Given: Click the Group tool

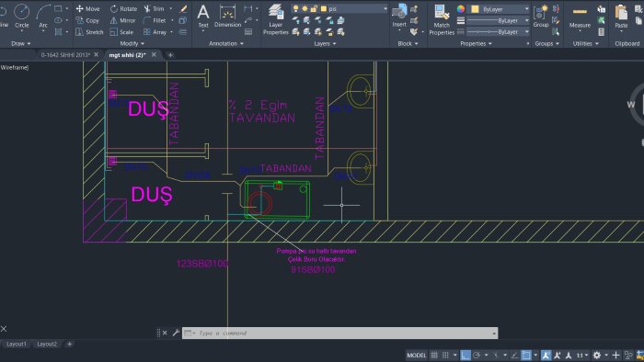Looking at the screenshot, I should tap(541, 17).
